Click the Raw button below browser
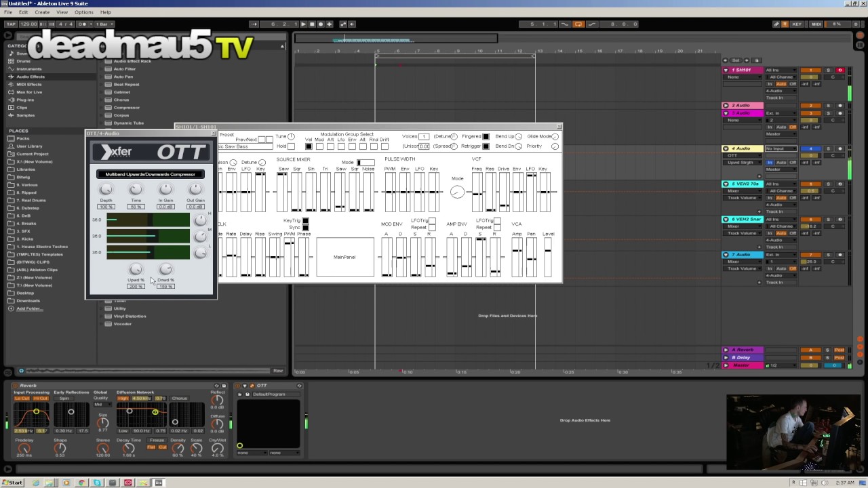 click(277, 371)
